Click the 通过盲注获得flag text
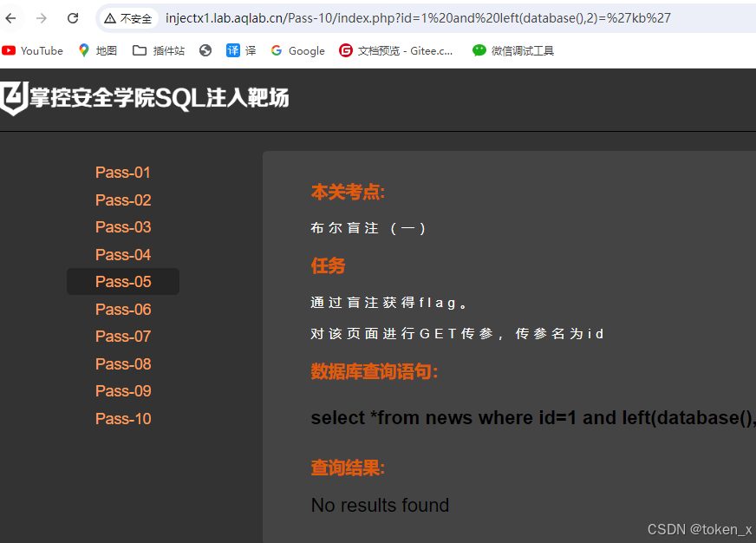The image size is (756, 543). [x=388, y=303]
